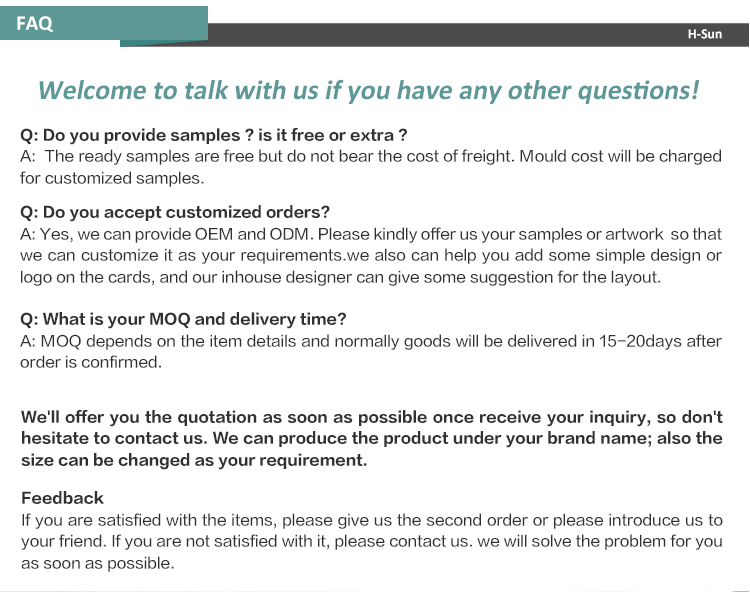Click the question about providing samples
The width and height of the screenshot is (750, 592).
coord(213,135)
